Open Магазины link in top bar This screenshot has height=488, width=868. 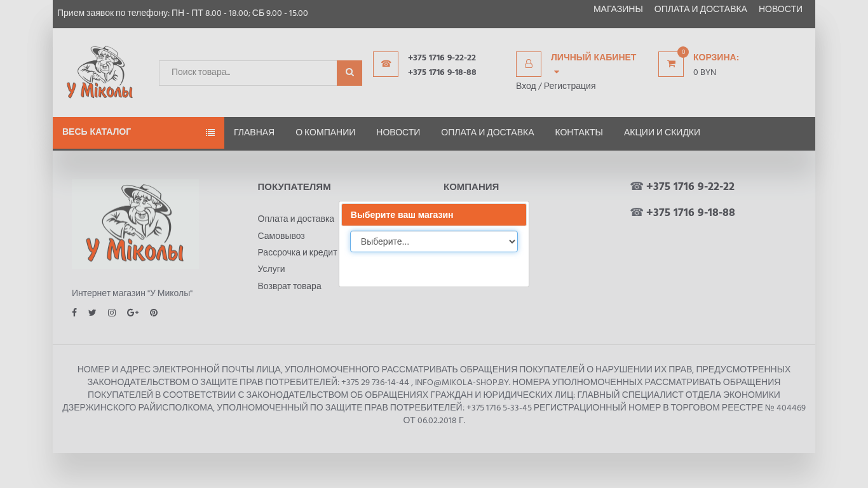pos(618,9)
